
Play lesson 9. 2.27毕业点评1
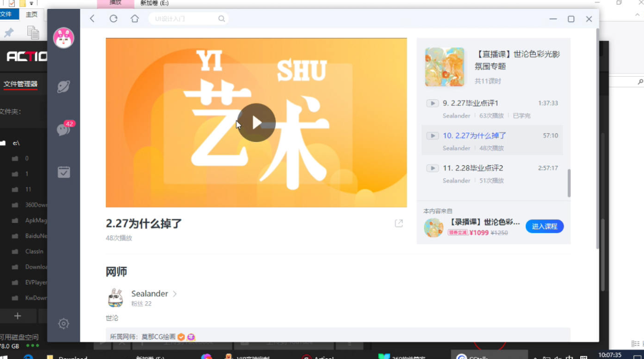[x=492, y=109]
